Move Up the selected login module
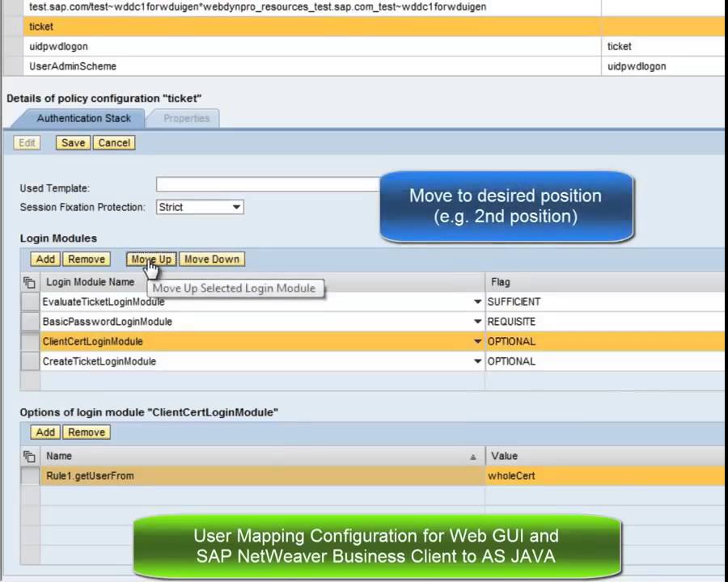This screenshot has width=728, height=582. pyautogui.click(x=151, y=259)
